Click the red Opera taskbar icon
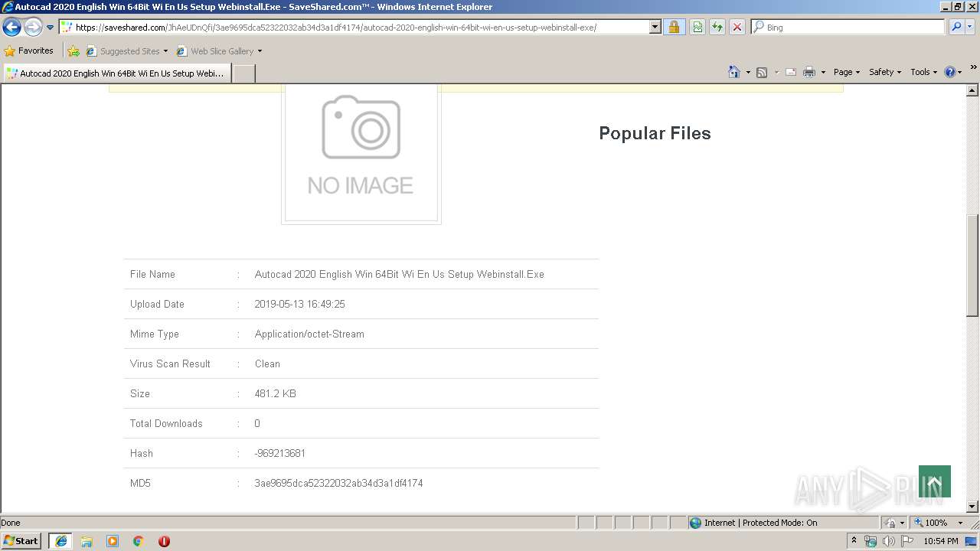Viewport: 980px width, 551px height. (x=164, y=541)
